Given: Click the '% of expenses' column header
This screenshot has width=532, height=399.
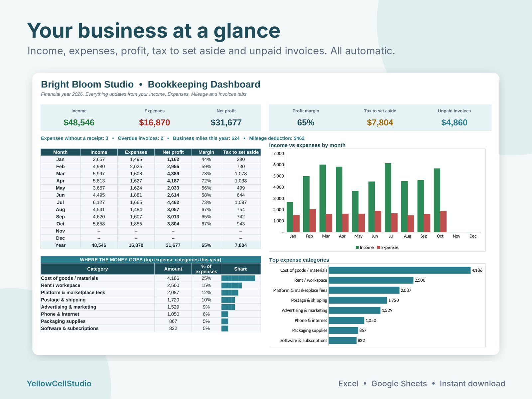Looking at the screenshot, I should point(206,269).
